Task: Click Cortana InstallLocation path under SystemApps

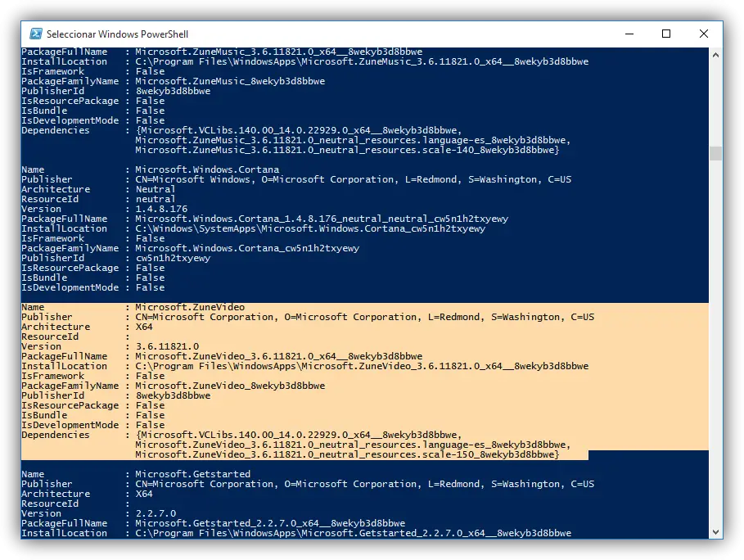Action: (x=310, y=228)
